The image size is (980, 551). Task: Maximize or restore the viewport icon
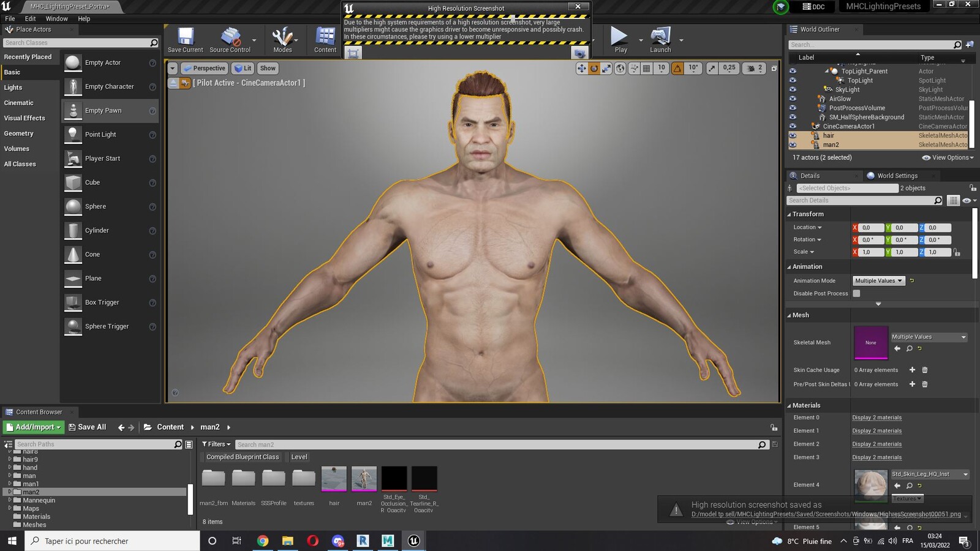pyautogui.click(x=774, y=69)
